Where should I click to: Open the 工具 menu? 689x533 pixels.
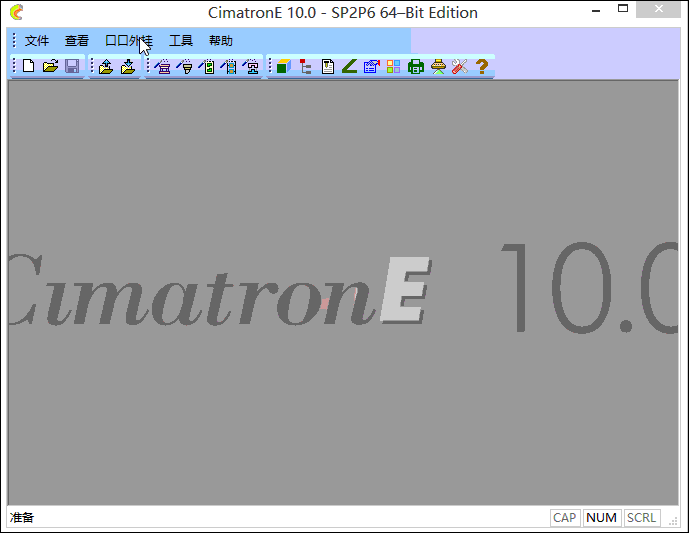pyautogui.click(x=181, y=41)
